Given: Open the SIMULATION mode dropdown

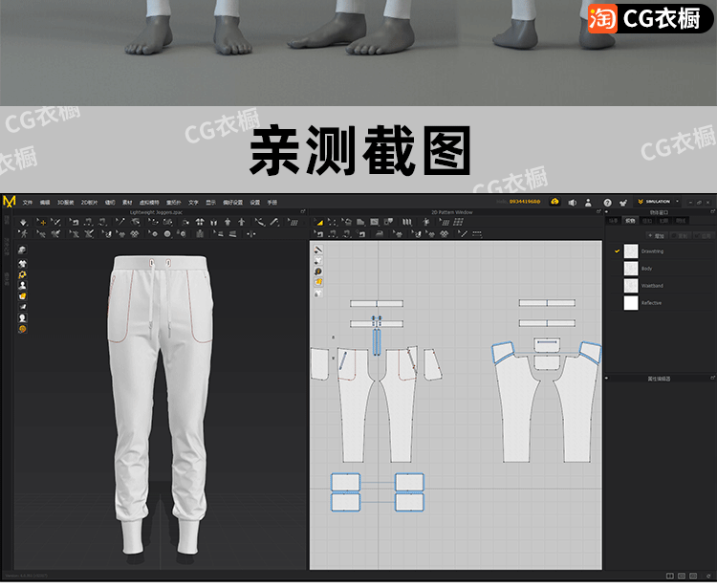Looking at the screenshot, I should (659, 202).
